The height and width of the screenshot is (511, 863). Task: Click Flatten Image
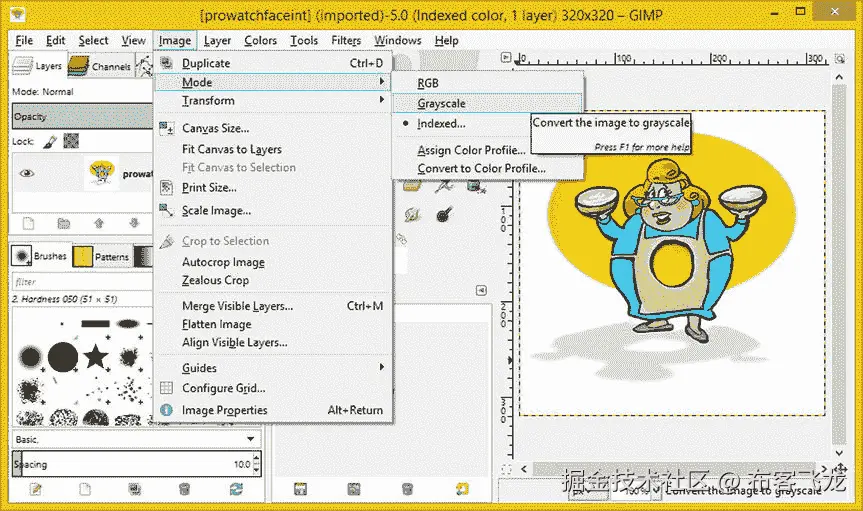pyautogui.click(x=216, y=324)
